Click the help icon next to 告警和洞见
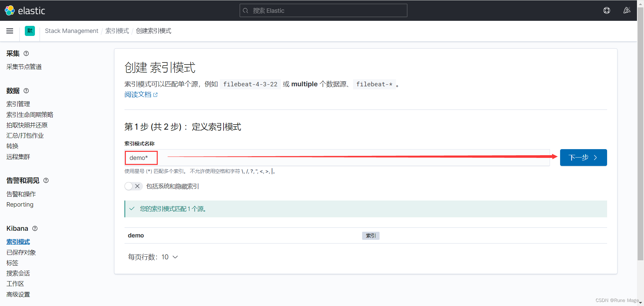644x306 pixels. point(46,180)
